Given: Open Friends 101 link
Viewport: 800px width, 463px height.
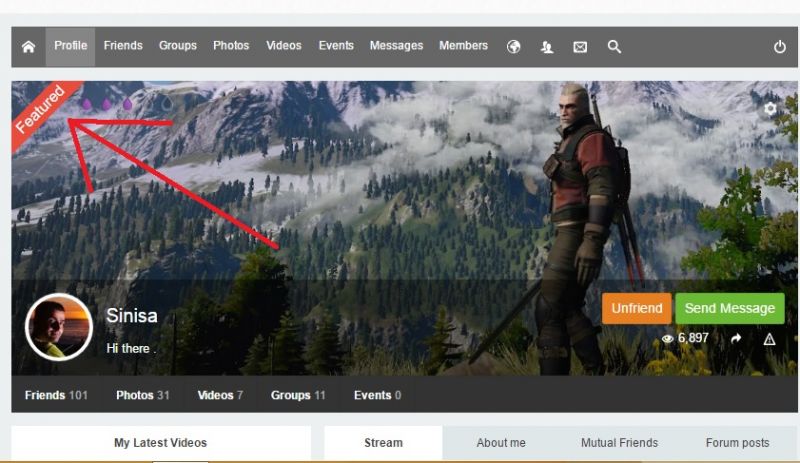Looking at the screenshot, I should 56,395.
